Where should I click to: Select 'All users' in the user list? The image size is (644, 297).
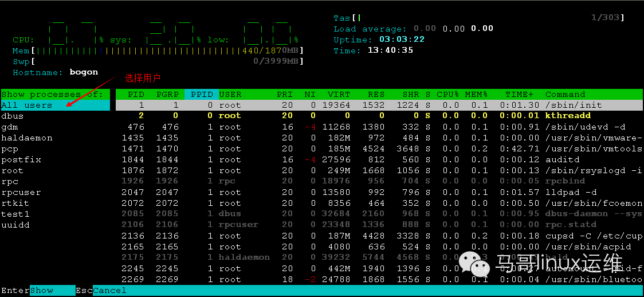tap(56, 105)
